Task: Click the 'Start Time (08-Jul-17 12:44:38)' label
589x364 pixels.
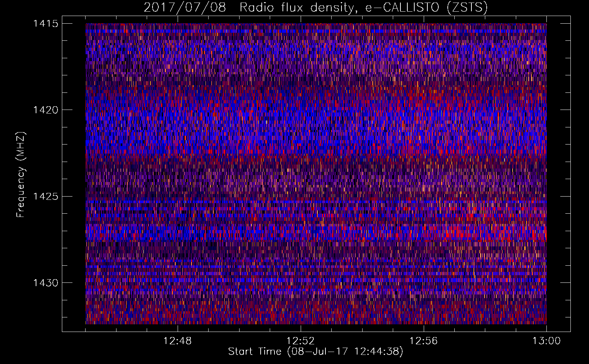Action: [316, 352]
